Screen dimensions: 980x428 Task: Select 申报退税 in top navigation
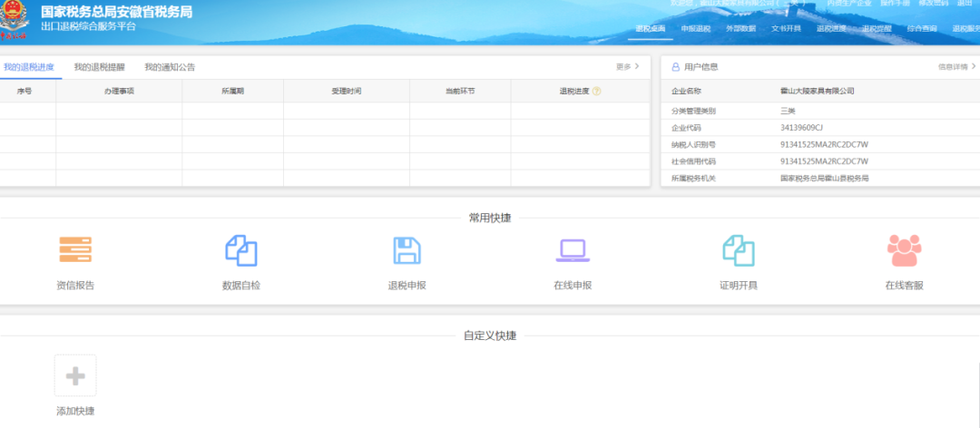click(696, 29)
